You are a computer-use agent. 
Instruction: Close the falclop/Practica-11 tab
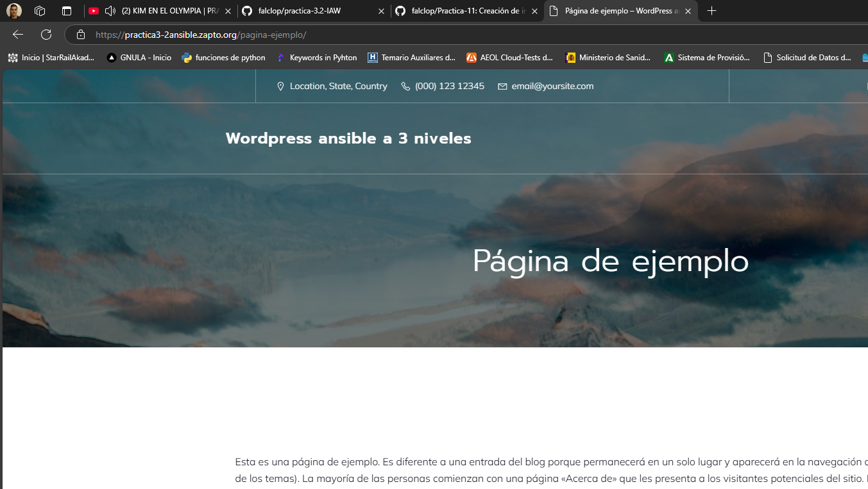(x=534, y=11)
